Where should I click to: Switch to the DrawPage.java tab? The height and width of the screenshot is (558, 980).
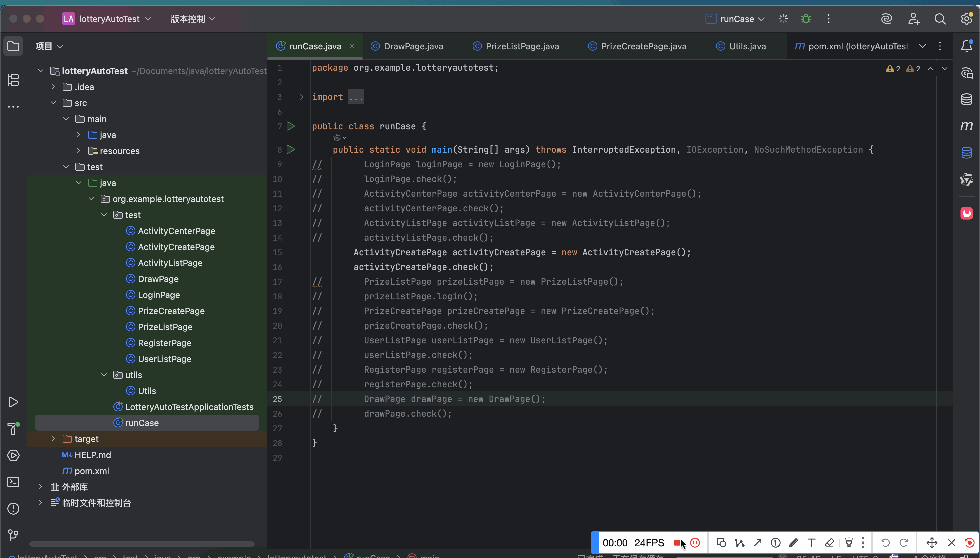point(407,46)
